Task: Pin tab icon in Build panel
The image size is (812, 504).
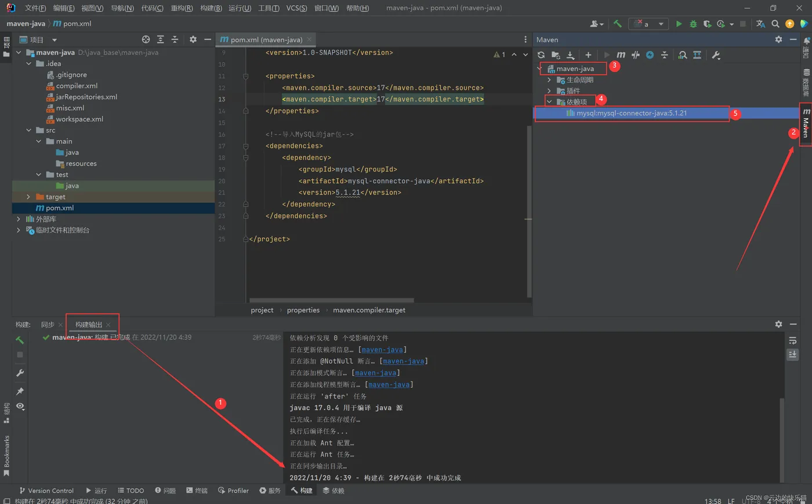Action: 20,391
